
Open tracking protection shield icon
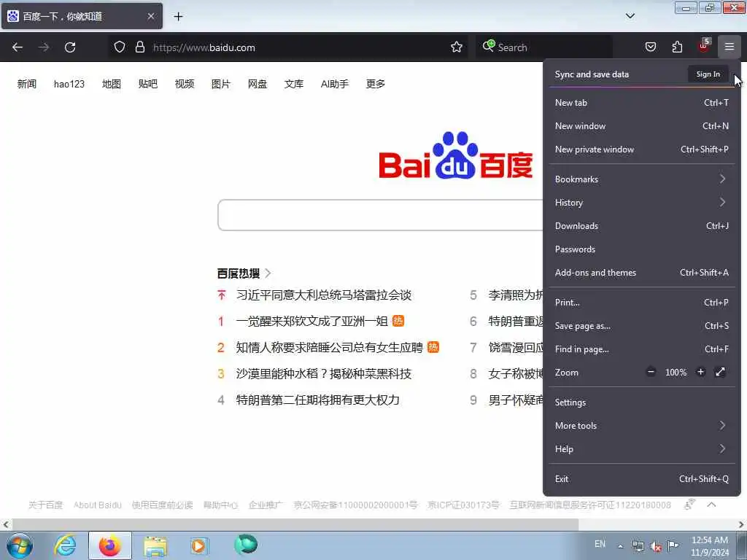tap(120, 47)
